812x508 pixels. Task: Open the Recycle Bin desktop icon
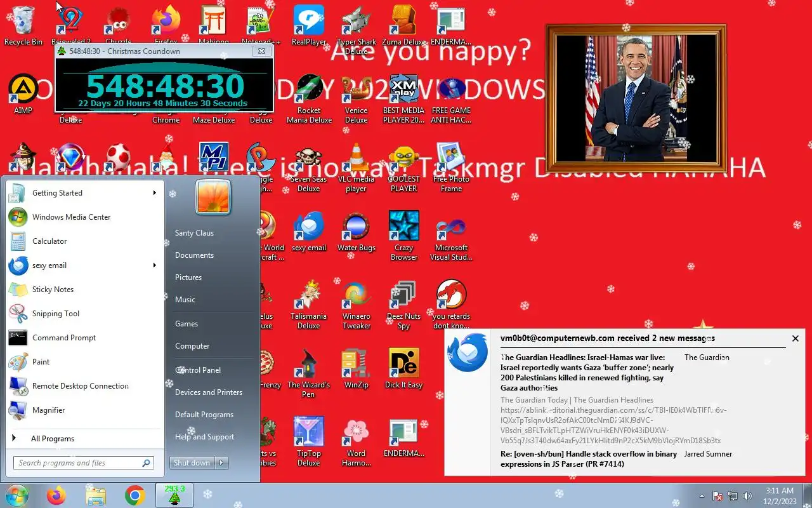coord(23,25)
